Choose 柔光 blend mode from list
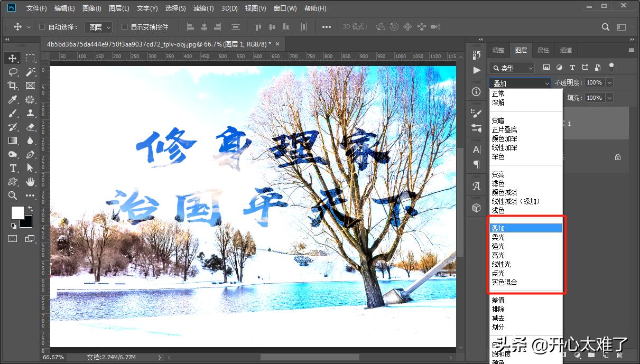 [x=498, y=237]
